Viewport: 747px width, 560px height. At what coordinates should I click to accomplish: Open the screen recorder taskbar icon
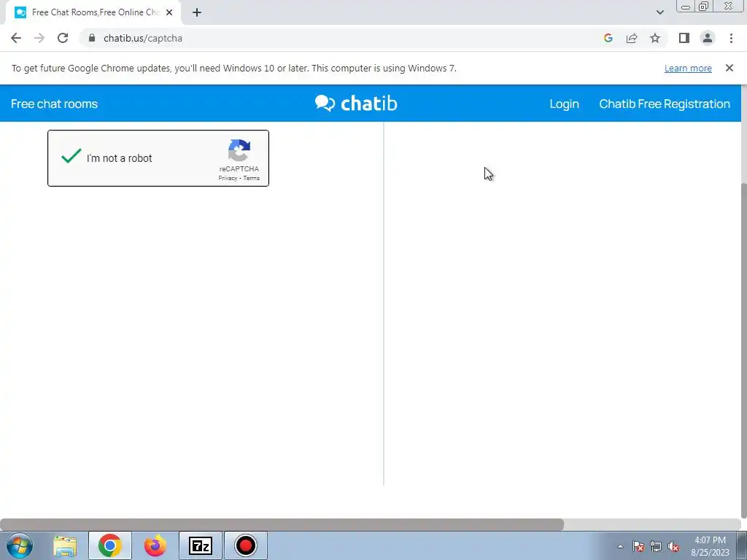[245, 545]
